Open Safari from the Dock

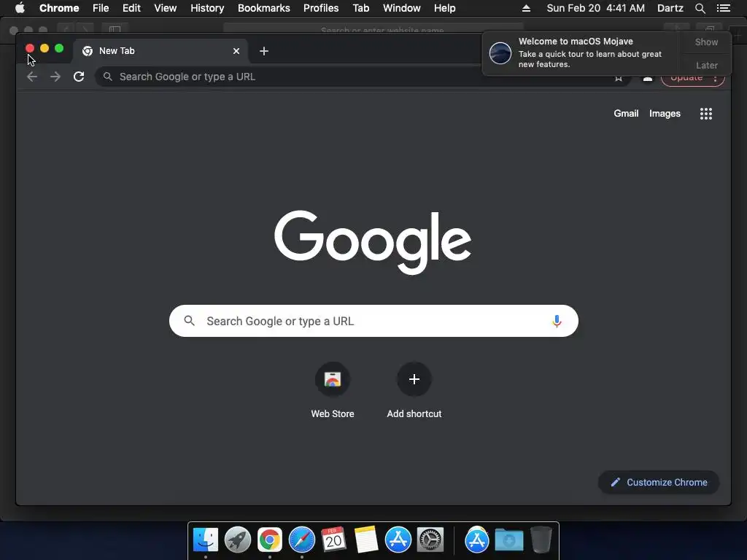[301, 540]
